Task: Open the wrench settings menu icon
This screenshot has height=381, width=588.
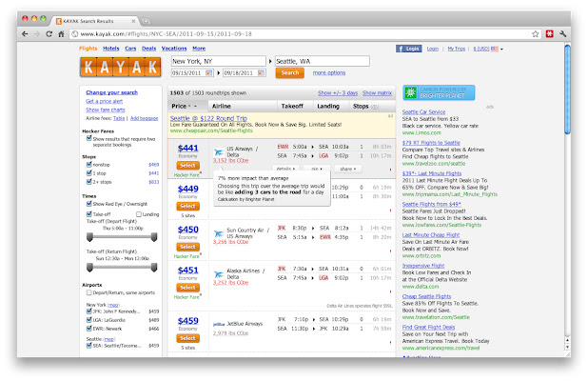Action: click(x=562, y=34)
